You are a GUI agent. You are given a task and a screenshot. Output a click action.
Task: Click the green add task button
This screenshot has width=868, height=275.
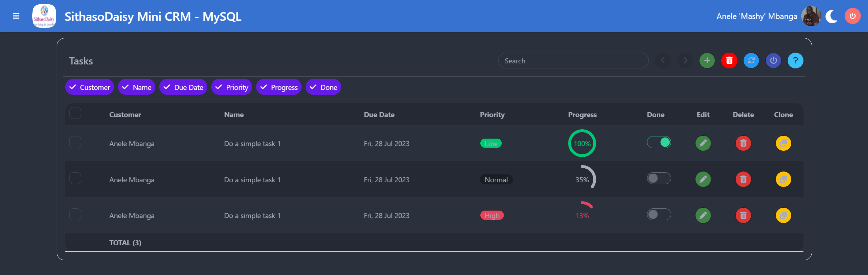pos(707,61)
